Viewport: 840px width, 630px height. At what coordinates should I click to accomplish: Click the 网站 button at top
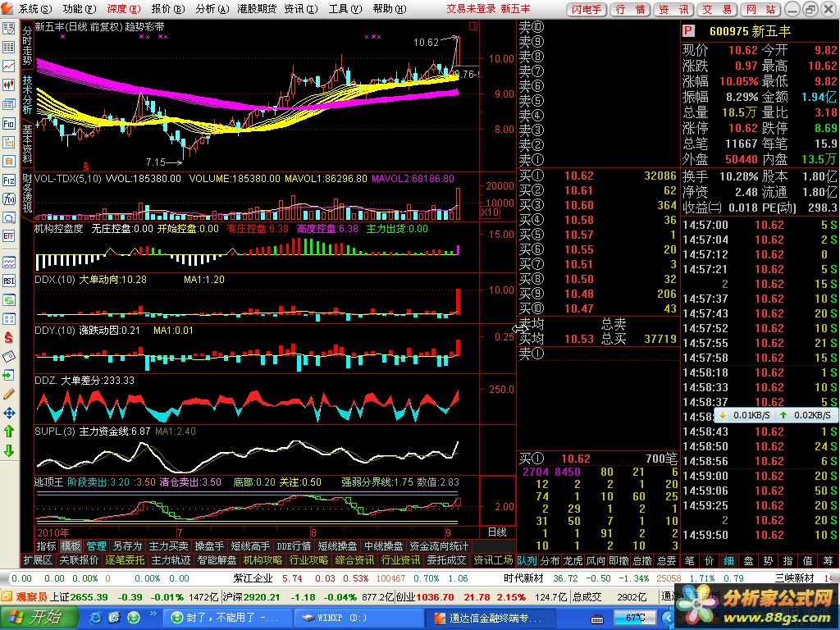[760, 10]
